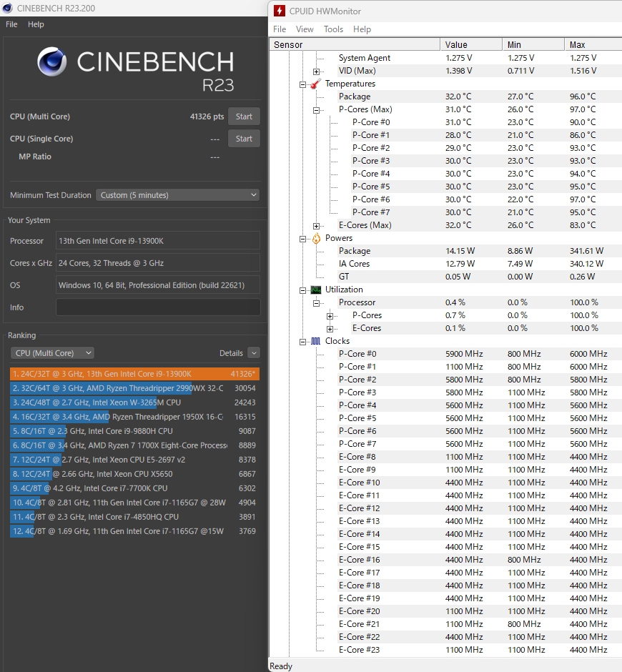Select the Ryzen 7 1700X ranking entry
622x672 pixels.
[x=134, y=445]
